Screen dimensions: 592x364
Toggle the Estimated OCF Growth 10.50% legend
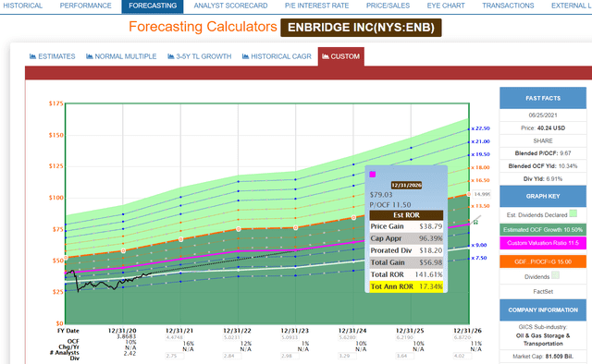[543, 229]
